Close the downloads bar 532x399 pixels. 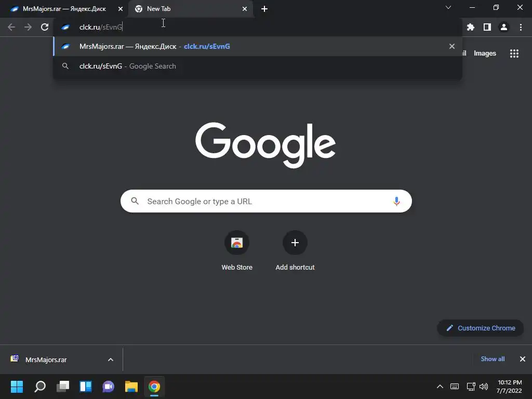(x=523, y=359)
